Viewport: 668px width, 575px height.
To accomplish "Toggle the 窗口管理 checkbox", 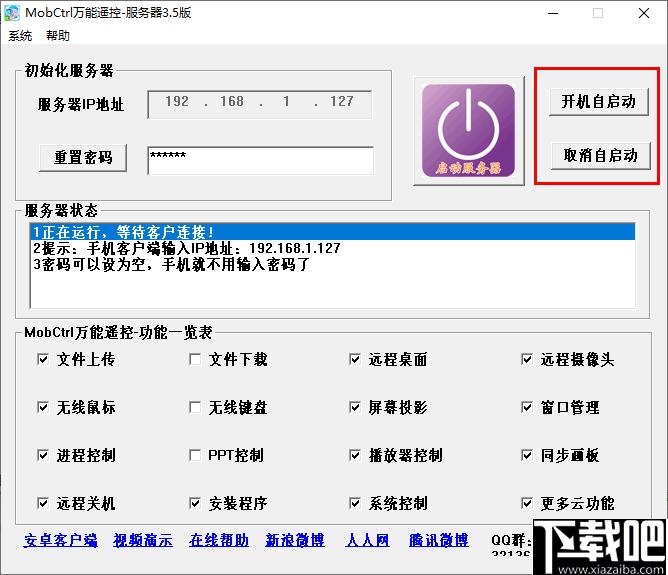I will [x=527, y=407].
